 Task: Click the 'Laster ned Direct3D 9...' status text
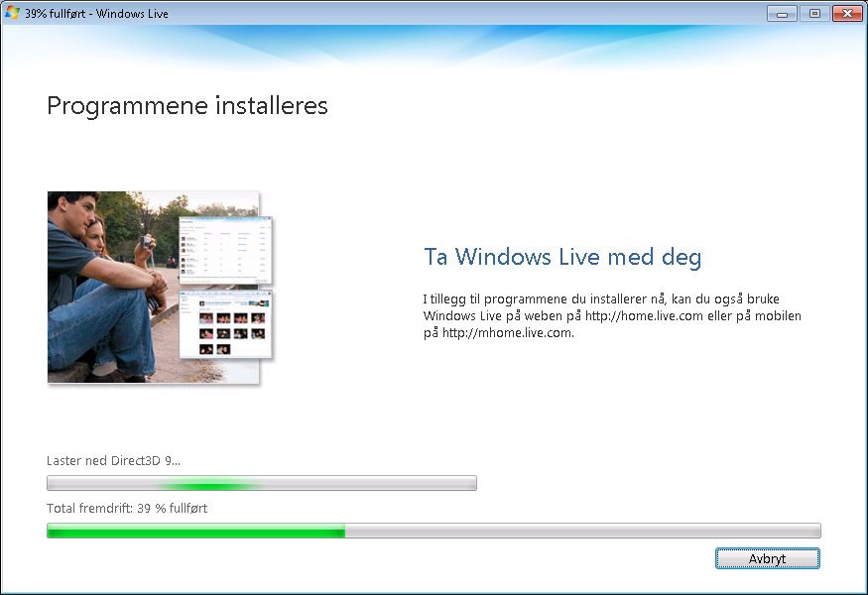click(113, 460)
